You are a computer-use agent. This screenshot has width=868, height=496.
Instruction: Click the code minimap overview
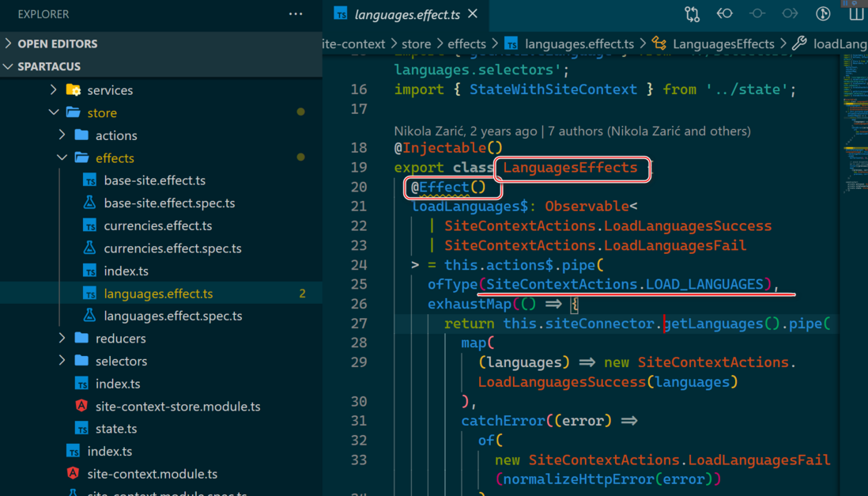(x=855, y=122)
